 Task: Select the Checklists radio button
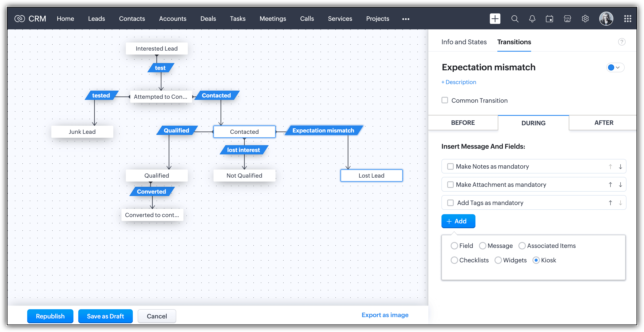point(454,260)
